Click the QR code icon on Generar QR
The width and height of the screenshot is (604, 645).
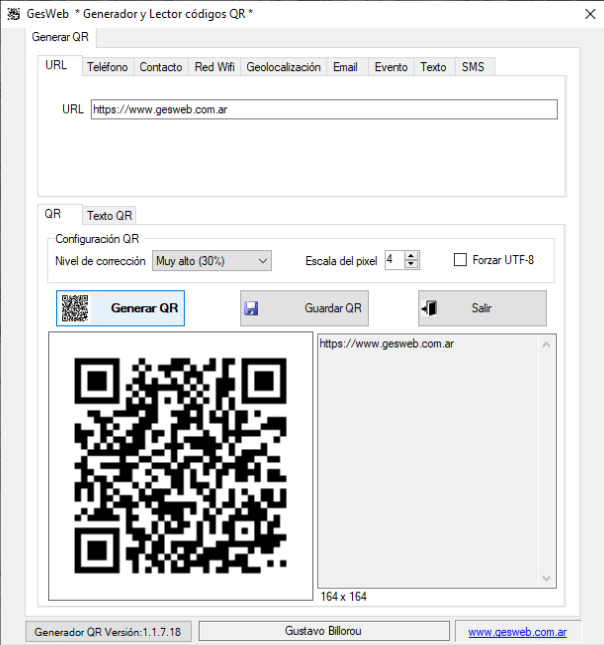(x=75, y=308)
